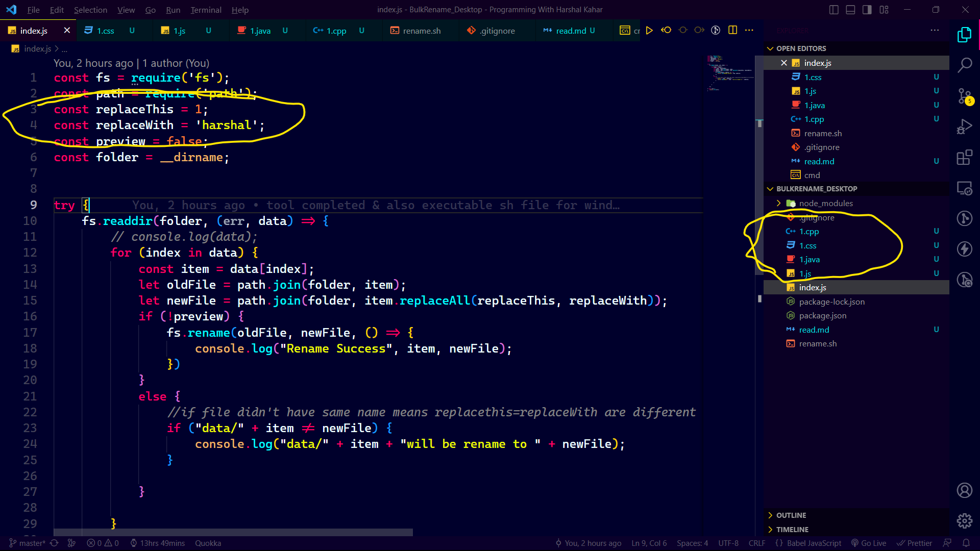The image size is (980, 551).
Task: Toggle the primary side bar
Action: pos(834,9)
